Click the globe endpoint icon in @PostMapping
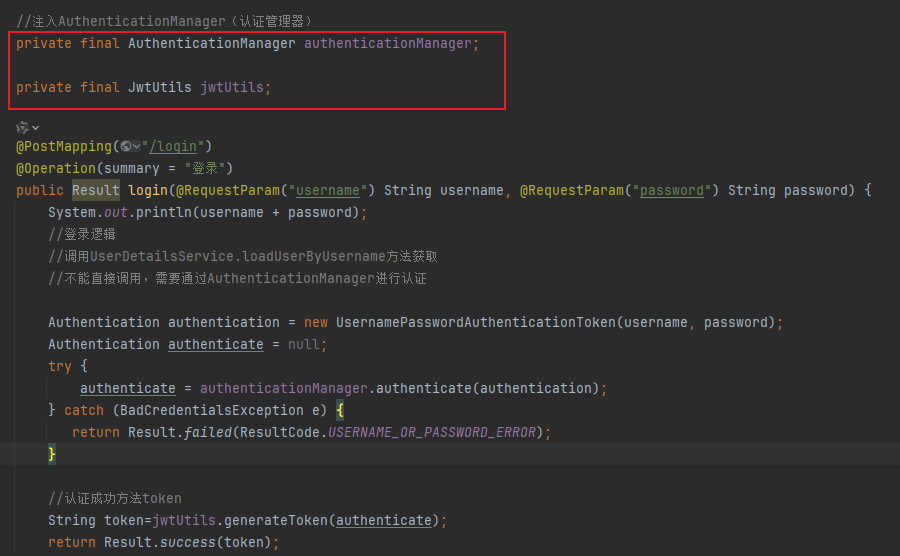The image size is (900, 556). (x=126, y=146)
